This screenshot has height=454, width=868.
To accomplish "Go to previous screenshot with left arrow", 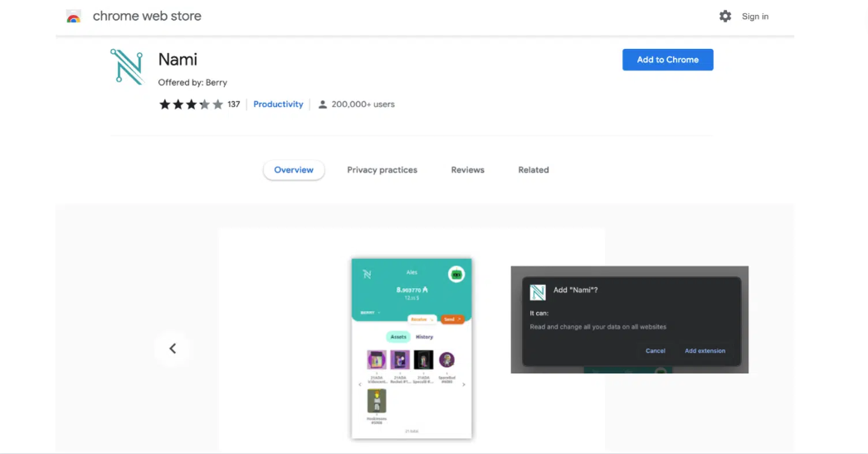I will [x=173, y=349].
